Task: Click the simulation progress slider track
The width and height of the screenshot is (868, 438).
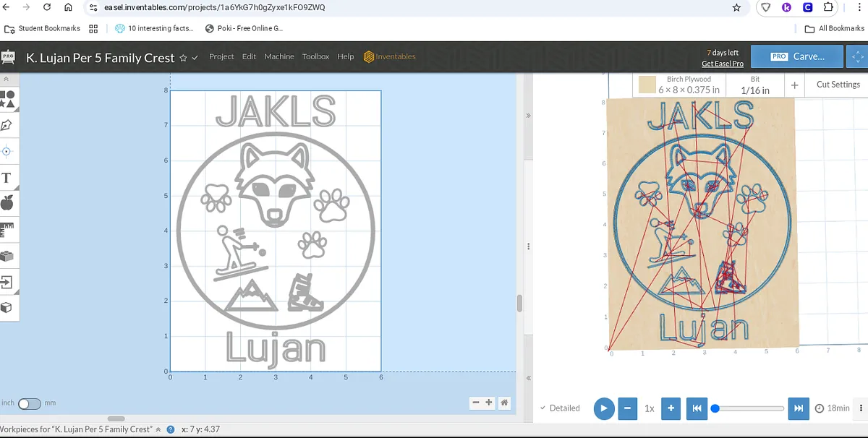Action: tap(749, 408)
